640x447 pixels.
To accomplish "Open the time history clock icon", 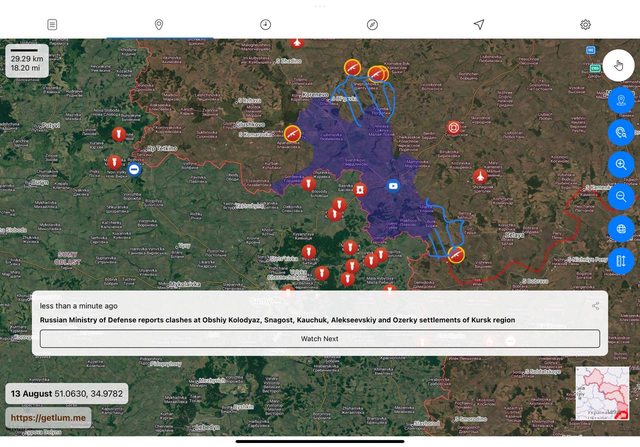I will point(265,24).
